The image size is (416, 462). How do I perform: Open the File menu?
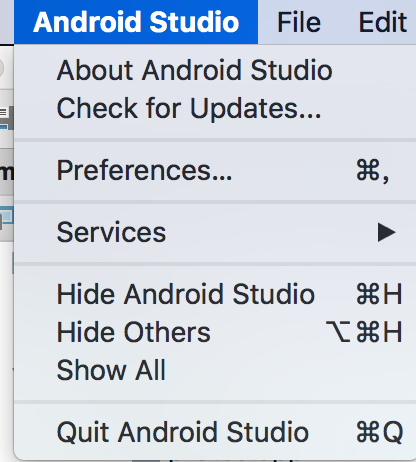pos(299,22)
